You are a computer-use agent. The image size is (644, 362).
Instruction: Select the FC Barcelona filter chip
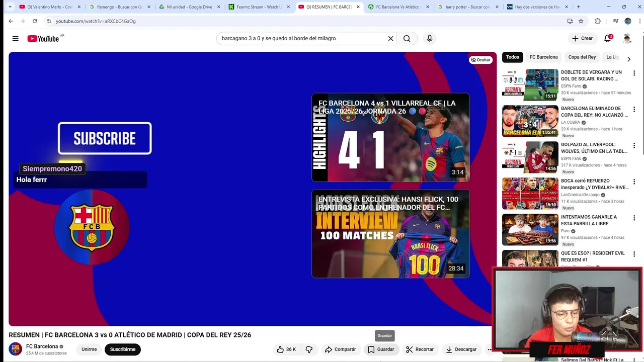(543, 57)
